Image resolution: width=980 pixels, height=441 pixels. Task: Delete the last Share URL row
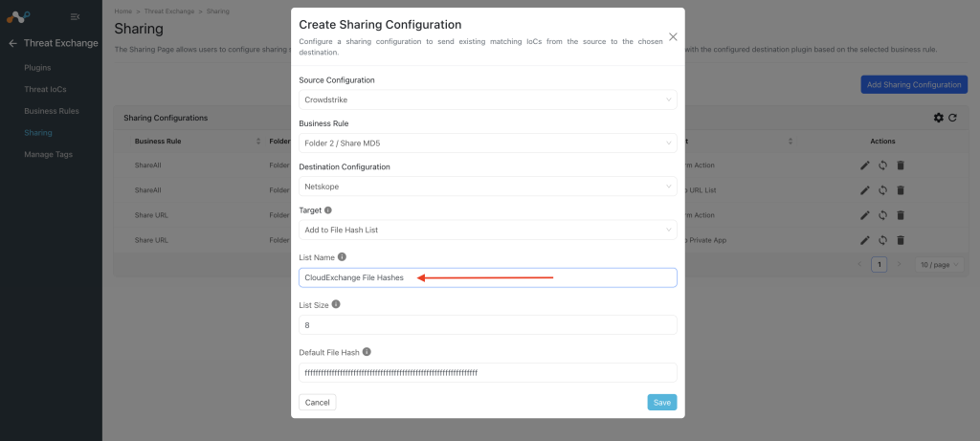tap(901, 240)
